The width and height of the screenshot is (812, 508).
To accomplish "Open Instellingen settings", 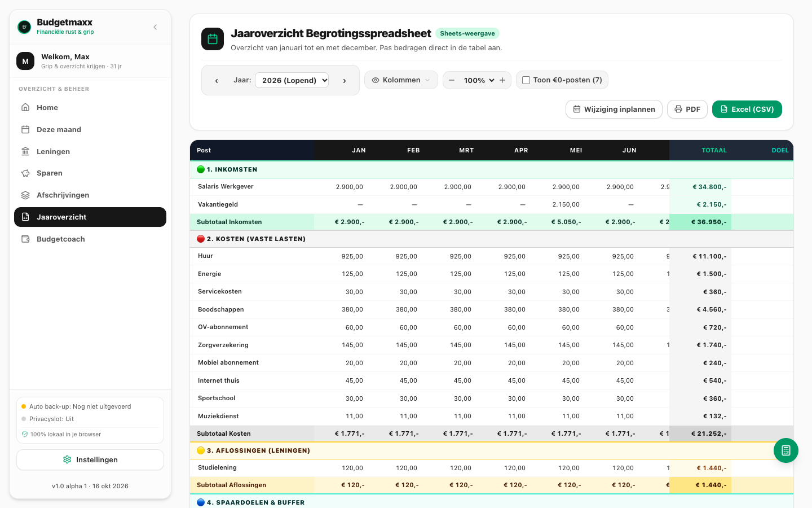I will tap(90, 459).
